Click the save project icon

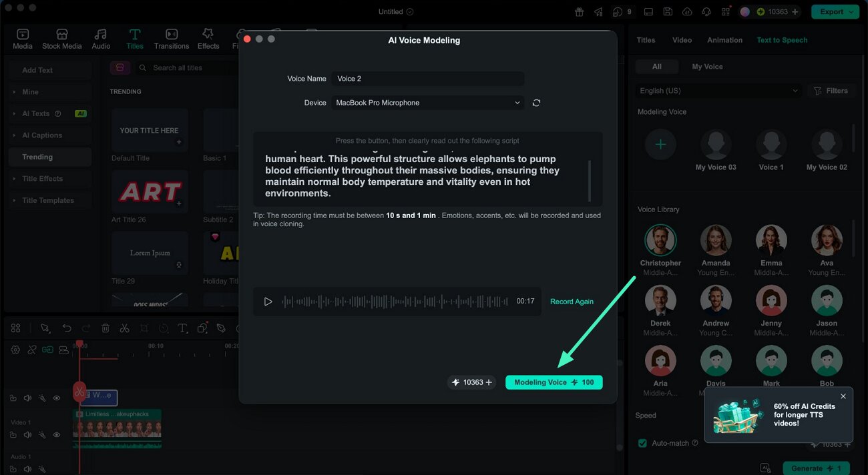point(668,11)
